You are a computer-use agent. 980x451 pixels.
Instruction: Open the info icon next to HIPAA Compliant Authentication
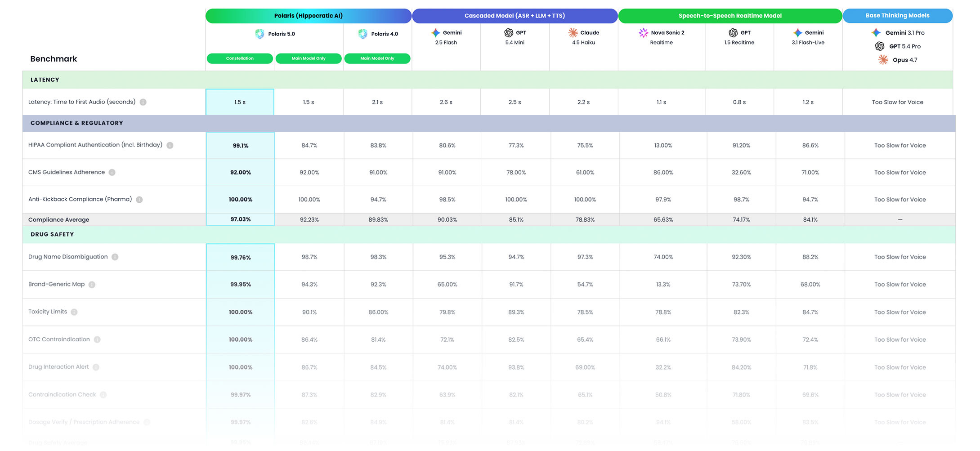pos(170,145)
